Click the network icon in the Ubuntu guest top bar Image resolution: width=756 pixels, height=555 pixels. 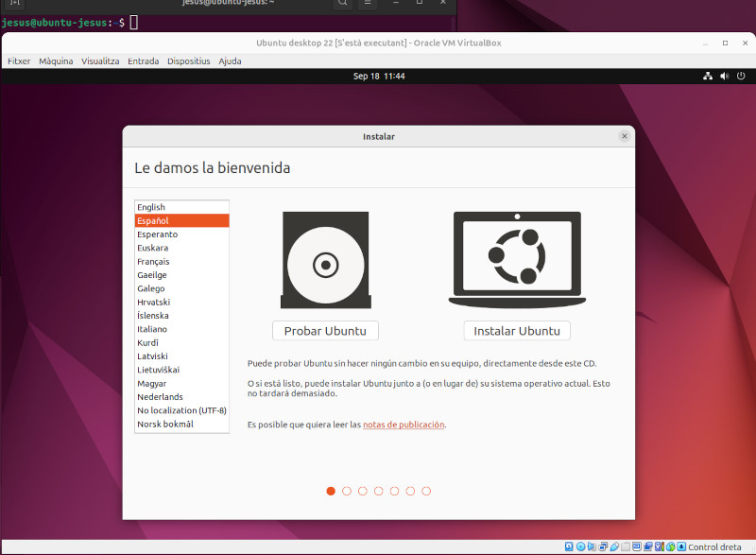click(x=708, y=76)
